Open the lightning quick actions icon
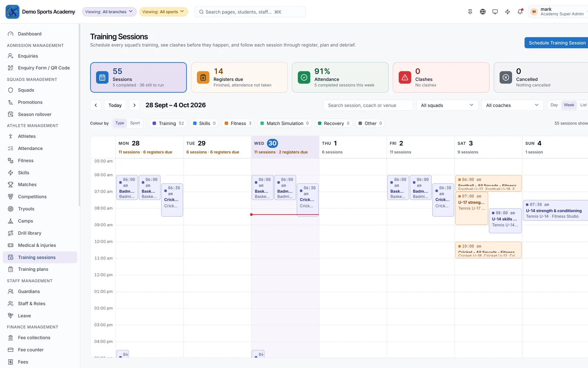The image size is (588, 368). point(508,12)
